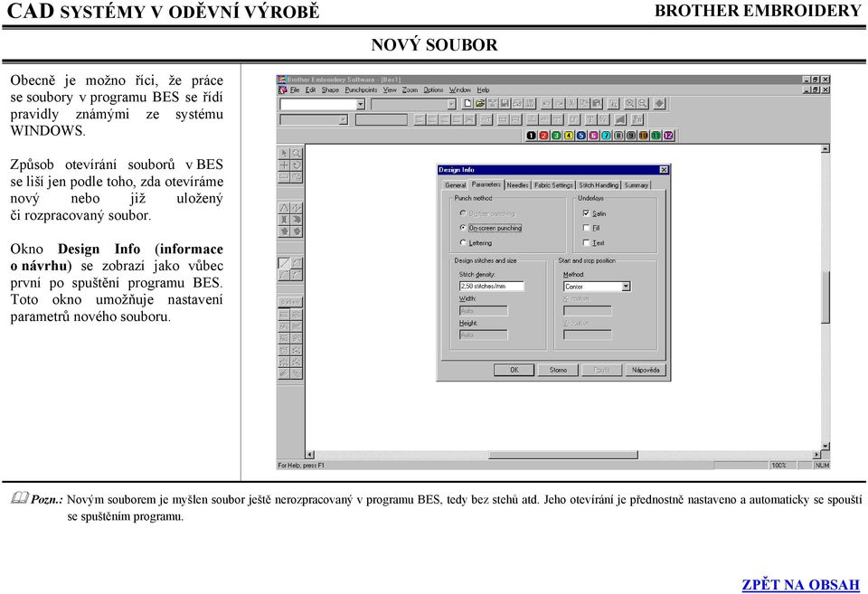Choose needle color 2 red
Viewport: 868px width, 594px height.
543,136
